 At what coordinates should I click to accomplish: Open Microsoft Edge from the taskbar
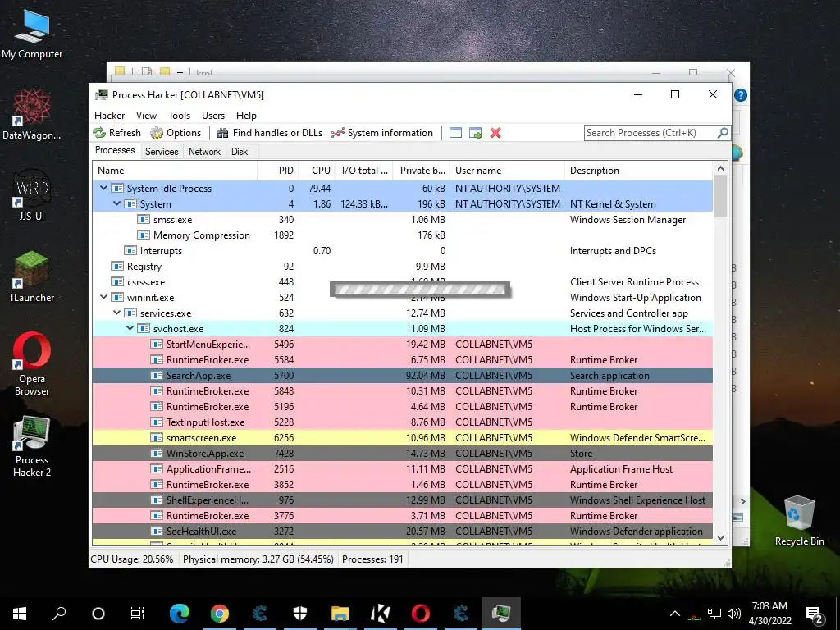pos(180,614)
